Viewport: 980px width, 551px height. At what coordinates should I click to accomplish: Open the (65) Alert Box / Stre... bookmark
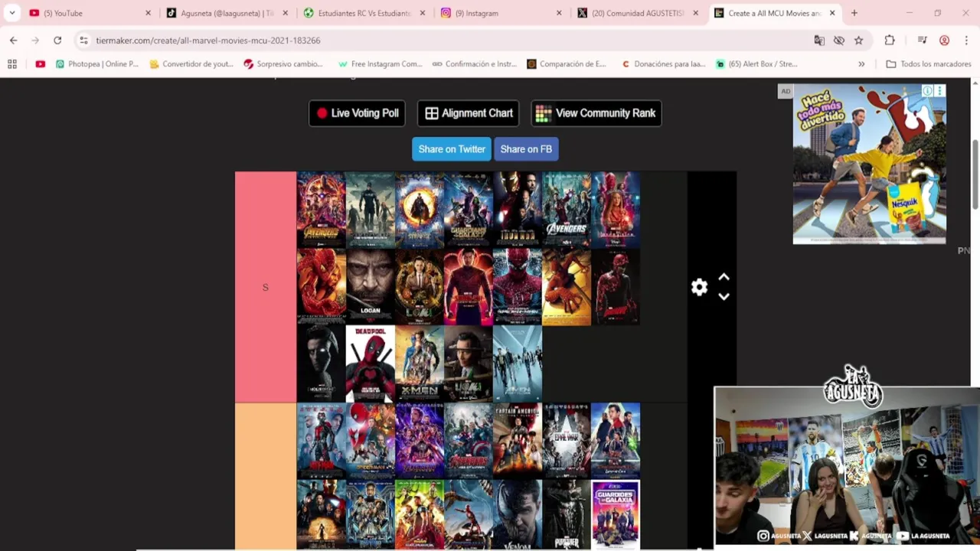pos(756,64)
